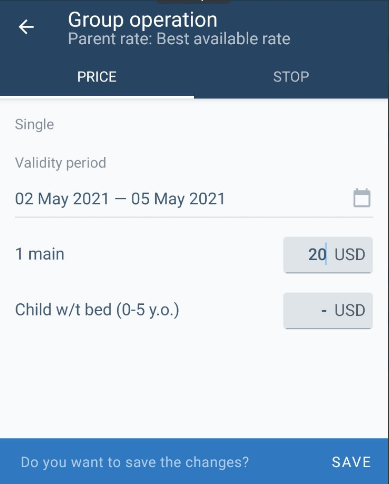The width and height of the screenshot is (389, 484).
Task: Go back using the arrow icon
Action: (x=26, y=27)
